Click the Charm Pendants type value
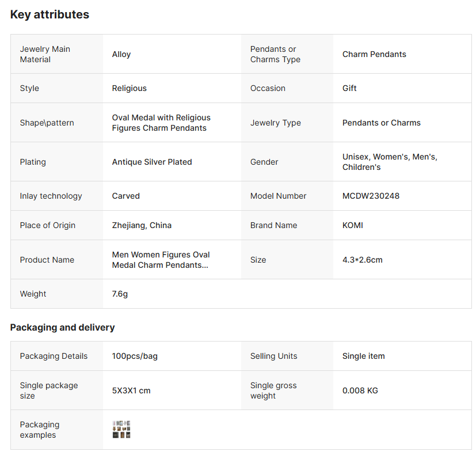This screenshot has height=455, width=476. 374,54
